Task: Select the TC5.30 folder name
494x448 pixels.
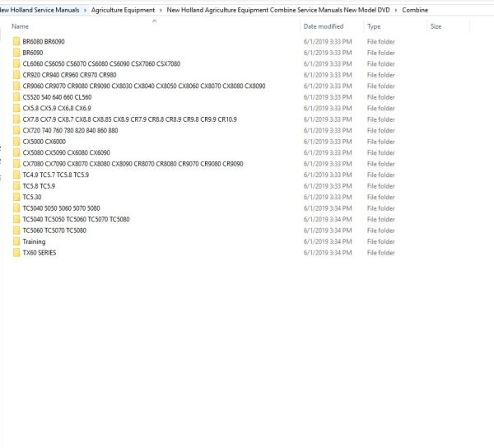Action: [x=32, y=197]
